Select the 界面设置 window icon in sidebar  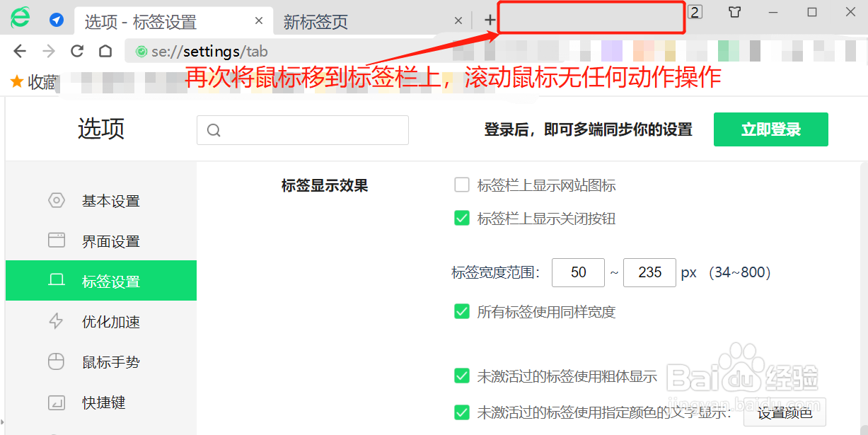56,240
